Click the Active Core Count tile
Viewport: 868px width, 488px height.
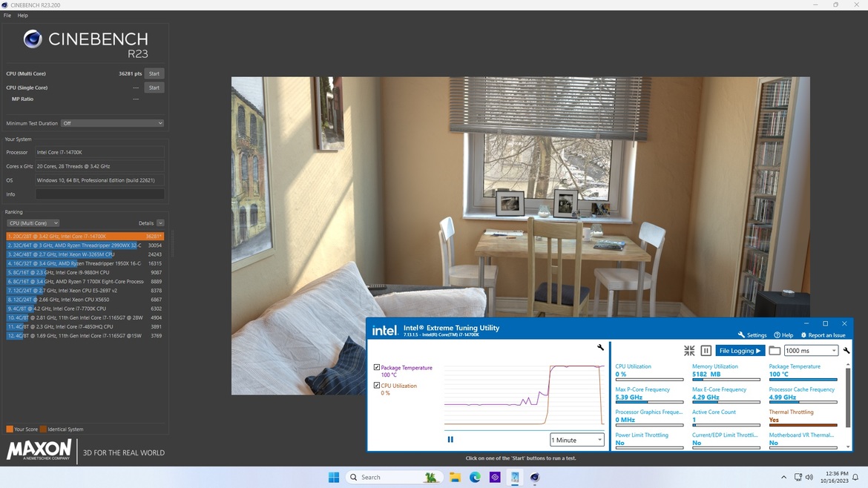pyautogui.click(x=726, y=418)
